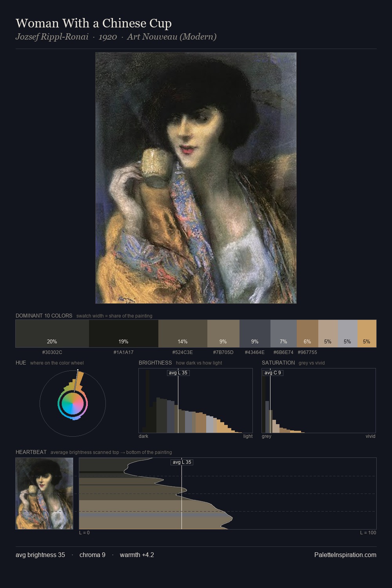Click the 'dark' axis label
The image size is (392, 588).
point(143,436)
